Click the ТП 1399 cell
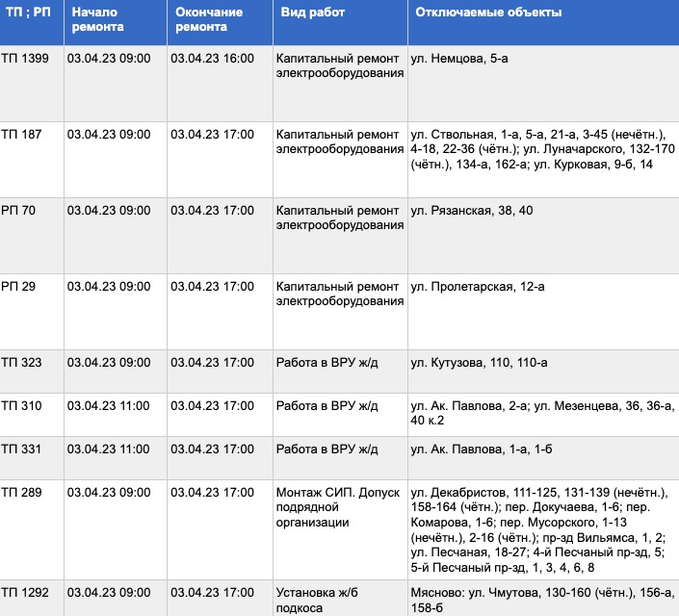679x616 pixels. [x=24, y=59]
